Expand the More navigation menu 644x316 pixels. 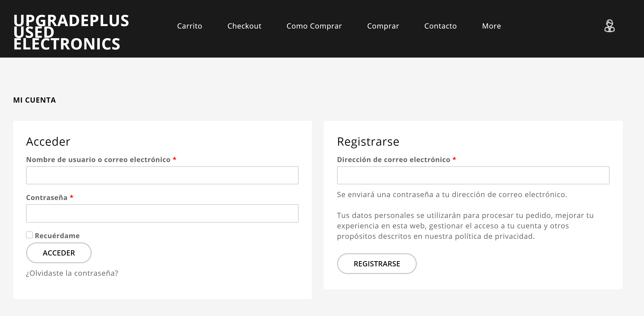click(491, 26)
